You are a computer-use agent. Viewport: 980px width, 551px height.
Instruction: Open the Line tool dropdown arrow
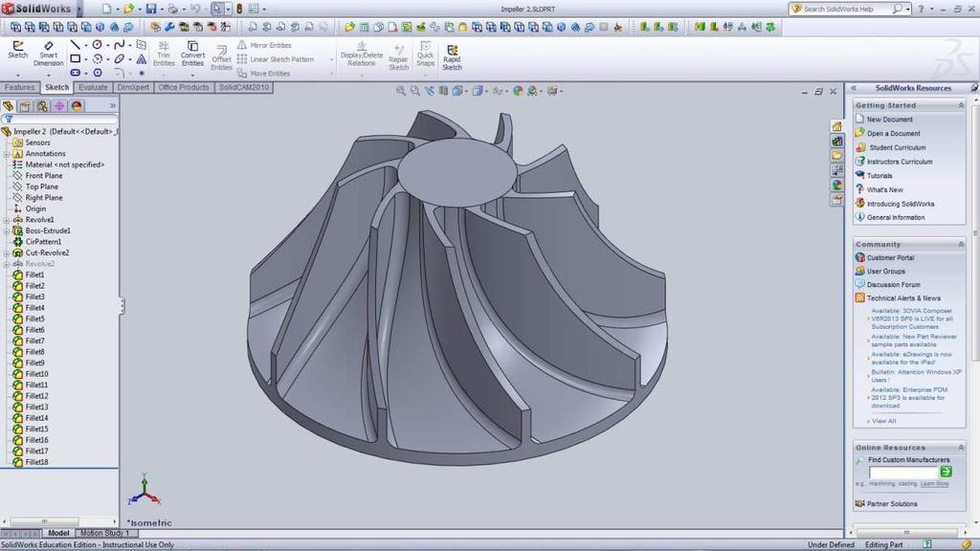[x=86, y=46]
